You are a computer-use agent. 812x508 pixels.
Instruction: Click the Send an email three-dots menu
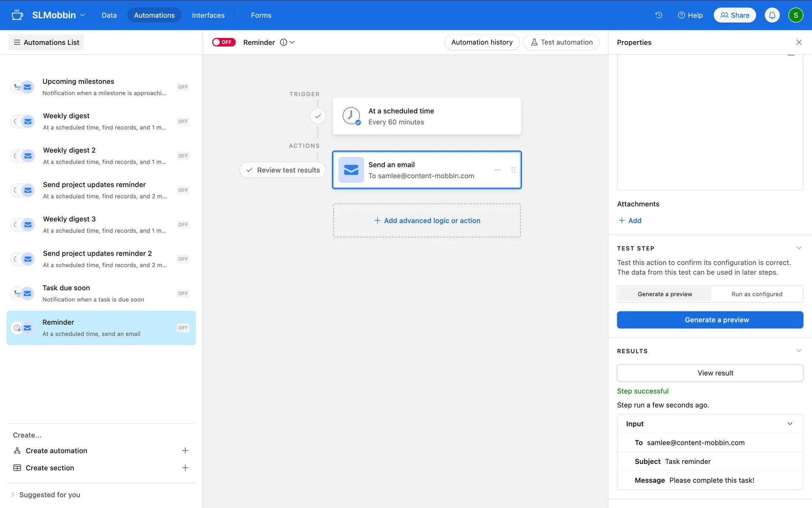click(x=498, y=170)
